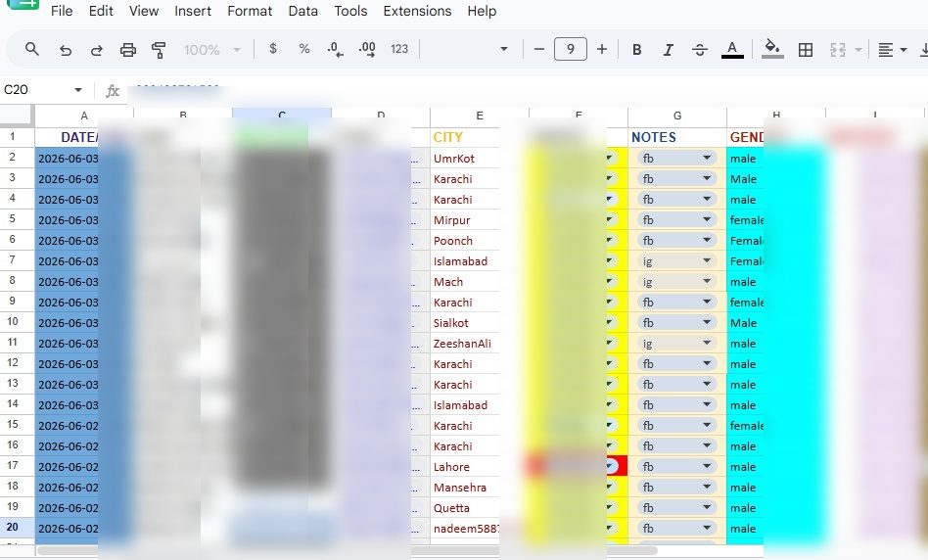
Task: Select the UmrKot city cell
Action: (x=465, y=159)
